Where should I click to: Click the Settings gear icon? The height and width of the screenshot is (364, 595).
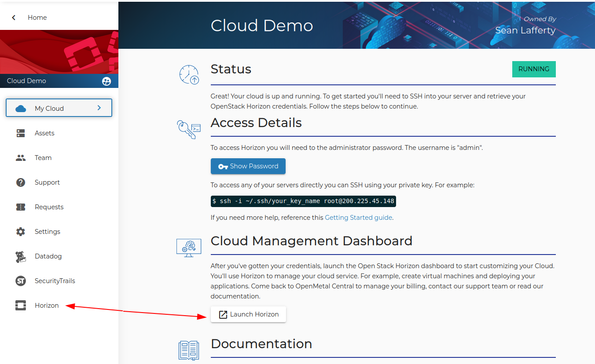point(21,232)
